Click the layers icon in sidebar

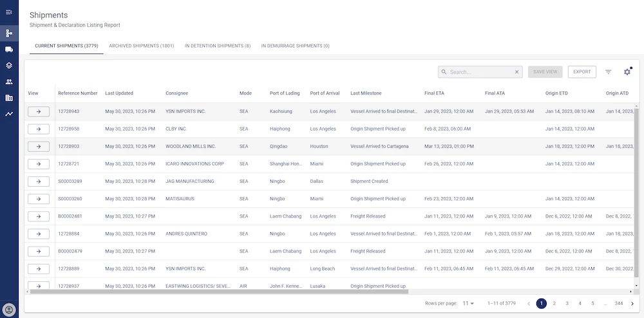pyautogui.click(x=9, y=65)
